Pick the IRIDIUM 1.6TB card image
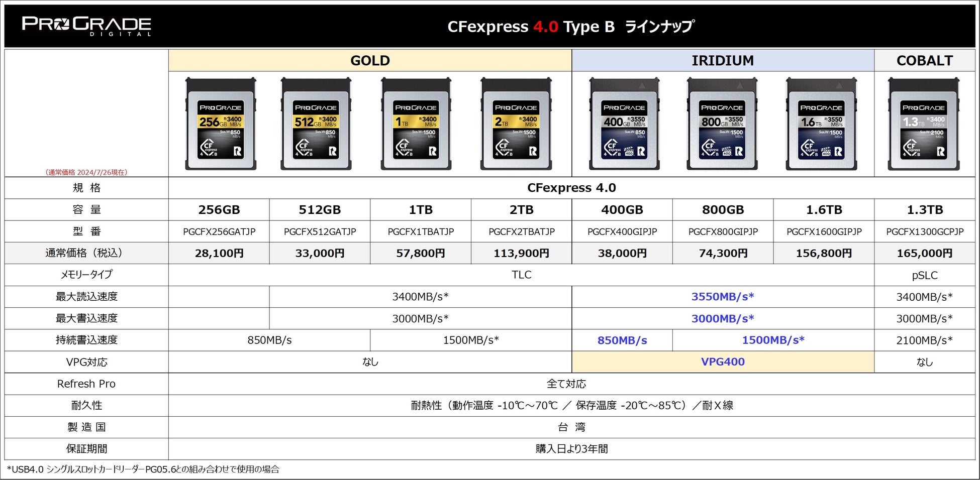 821,124
